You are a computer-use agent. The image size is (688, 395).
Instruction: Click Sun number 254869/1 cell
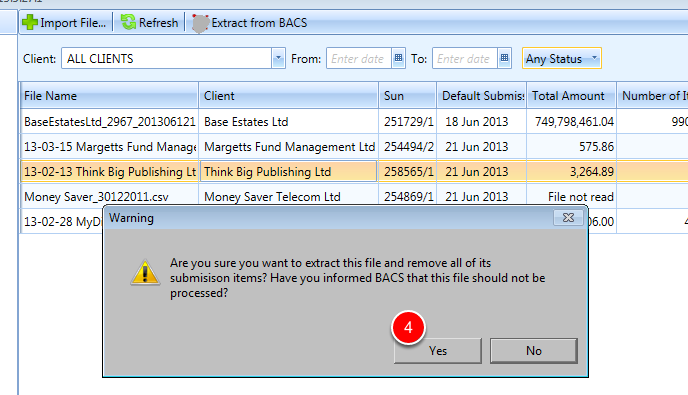(408, 195)
